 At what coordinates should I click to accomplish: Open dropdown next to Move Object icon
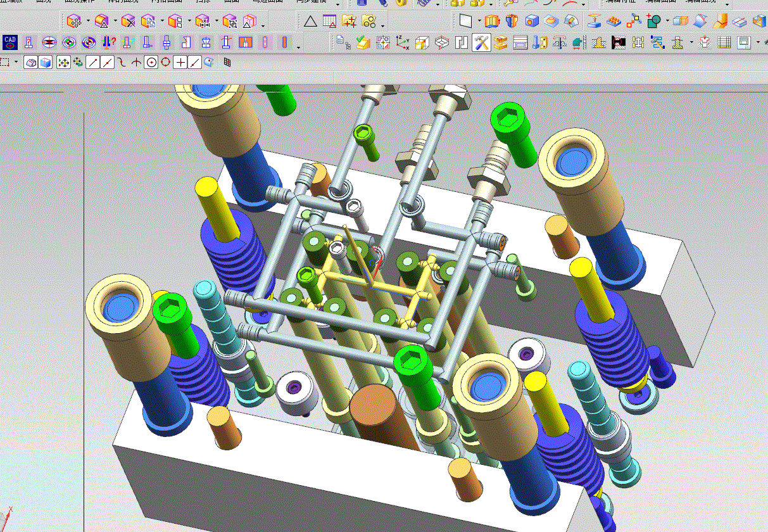(88, 22)
